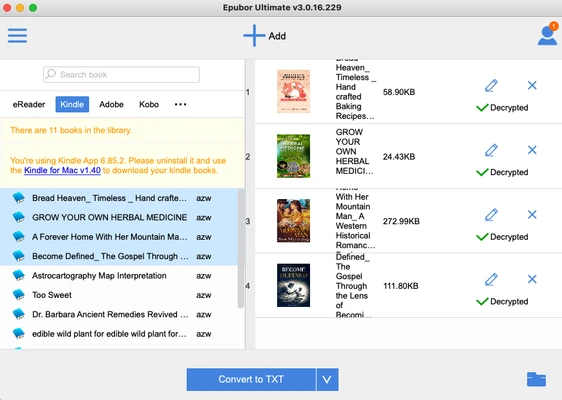Click Decrypted status for GROW YOUR OWN HERBAL

(502, 172)
